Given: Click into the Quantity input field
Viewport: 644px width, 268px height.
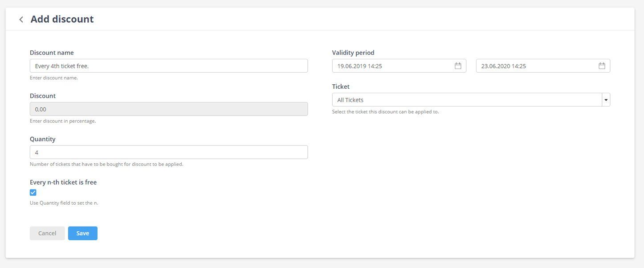Looking at the screenshot, I should (168, 153).
